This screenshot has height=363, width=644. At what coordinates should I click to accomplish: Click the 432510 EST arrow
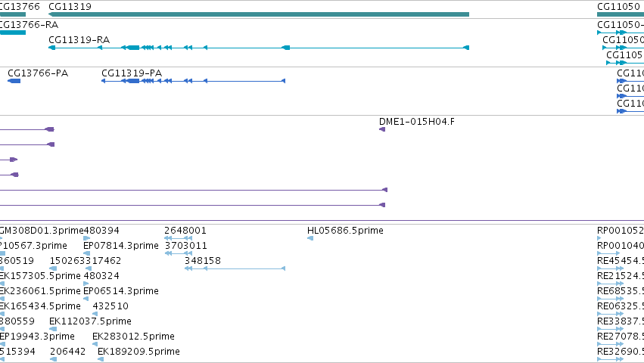coord(95,314)
